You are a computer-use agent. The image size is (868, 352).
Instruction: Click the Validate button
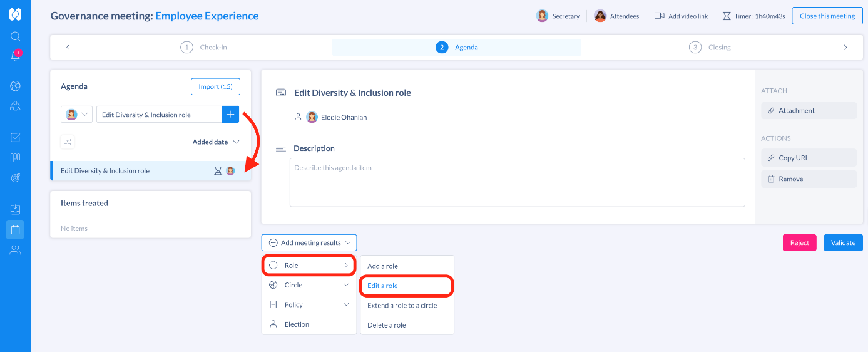[x=843, y=242]
